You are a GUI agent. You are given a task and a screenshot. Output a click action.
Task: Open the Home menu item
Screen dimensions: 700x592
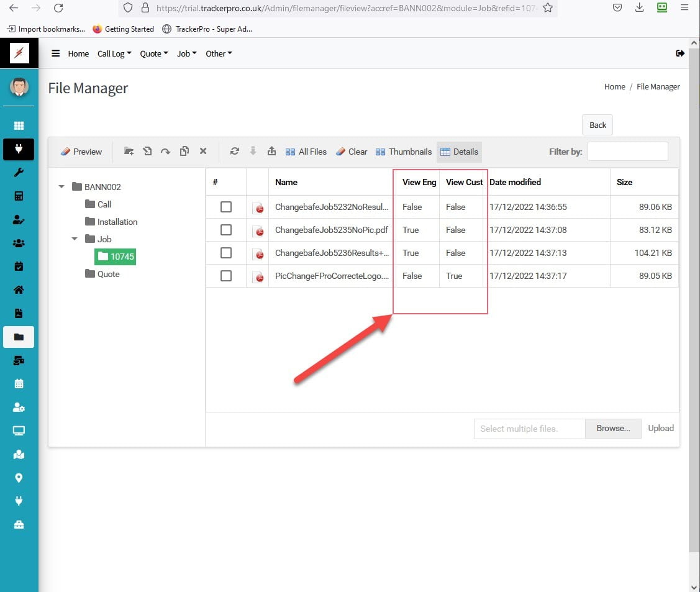click(78, 53)
